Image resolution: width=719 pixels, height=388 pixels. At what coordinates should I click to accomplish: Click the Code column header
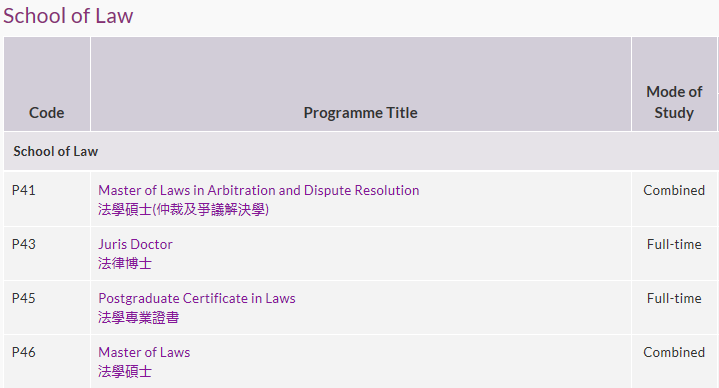pos(47,84)
